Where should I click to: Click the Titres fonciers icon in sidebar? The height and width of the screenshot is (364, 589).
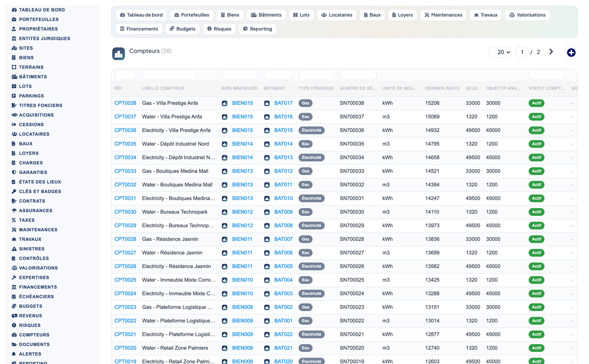coord(14,105)
